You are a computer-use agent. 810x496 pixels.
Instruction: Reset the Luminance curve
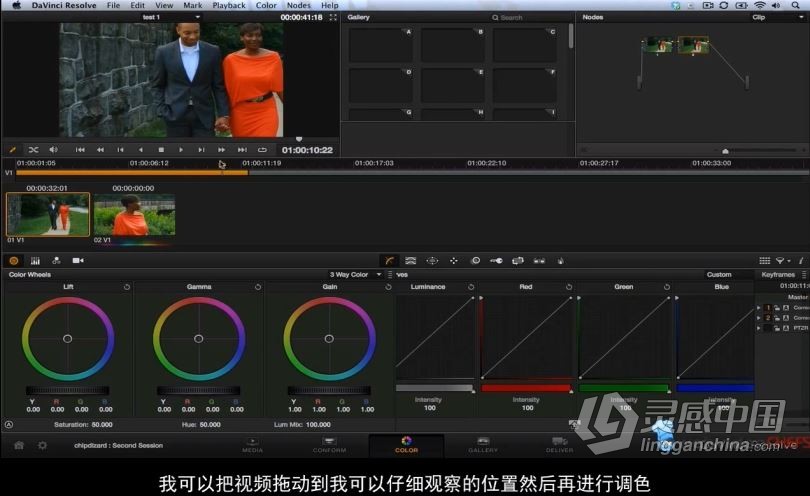coord(471,287)
